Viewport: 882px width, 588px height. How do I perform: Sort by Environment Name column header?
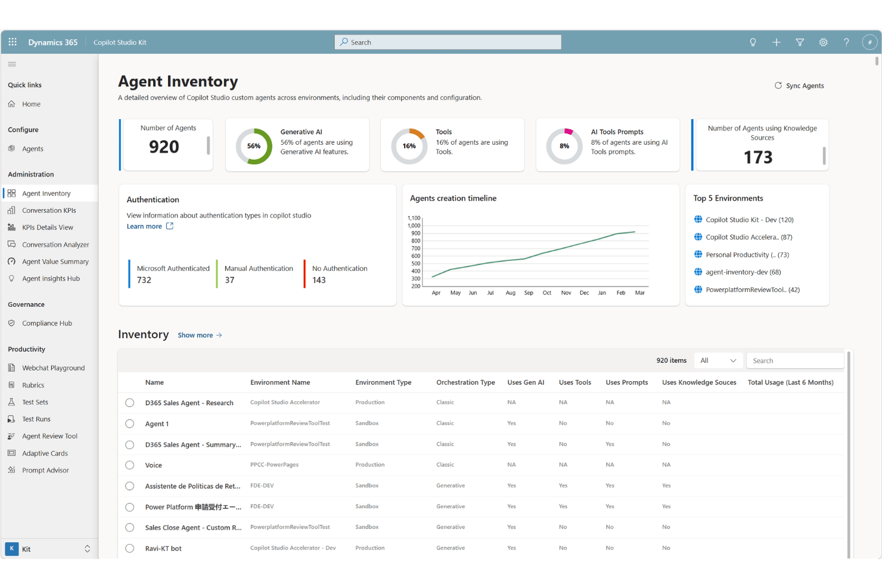(280, 382)
